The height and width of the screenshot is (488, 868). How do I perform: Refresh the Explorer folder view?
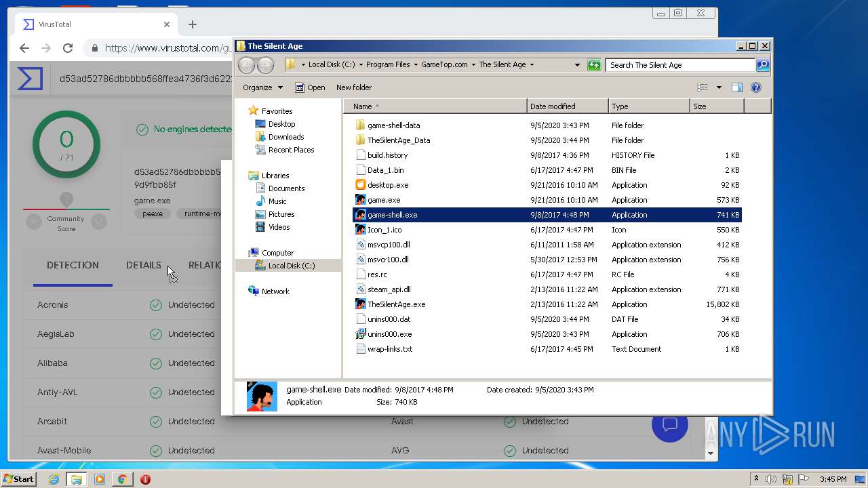pos(594,65)
